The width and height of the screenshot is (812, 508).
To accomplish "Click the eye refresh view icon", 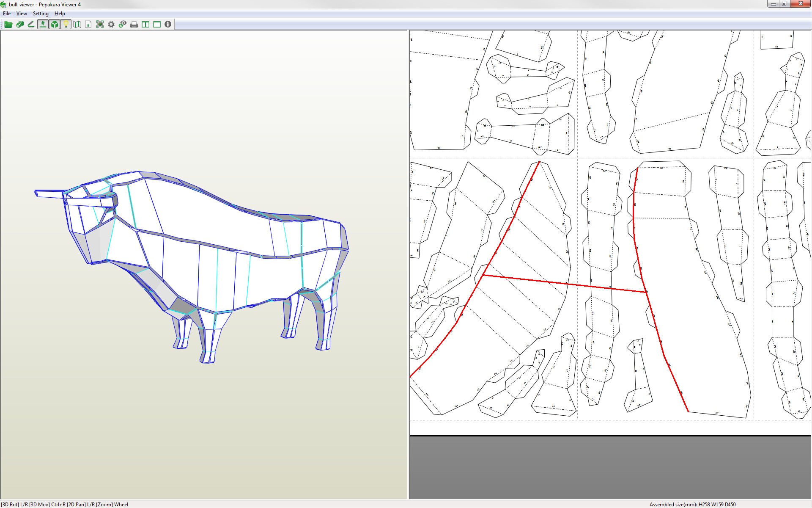I will (x=123, y=25).
